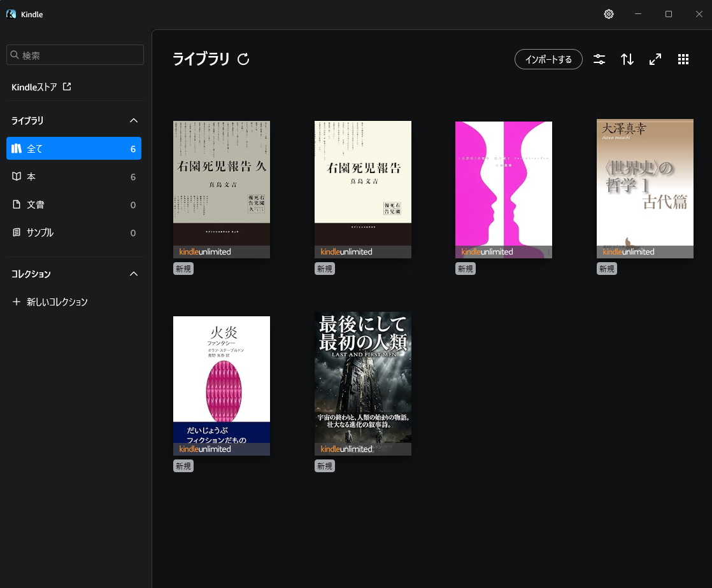
Task: Collapse the ライブラリ section chevron
Action: [x=134, y=120]
